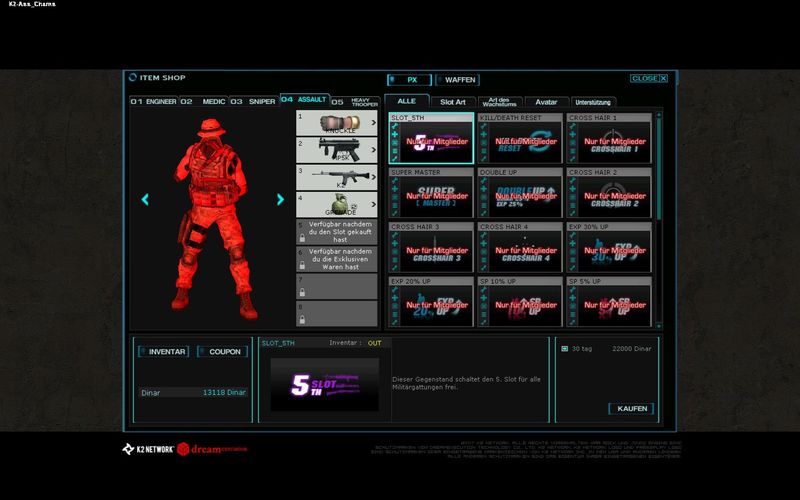Select the SLOT_5TH item card
The image size is (800, 500).
point(431,138)
